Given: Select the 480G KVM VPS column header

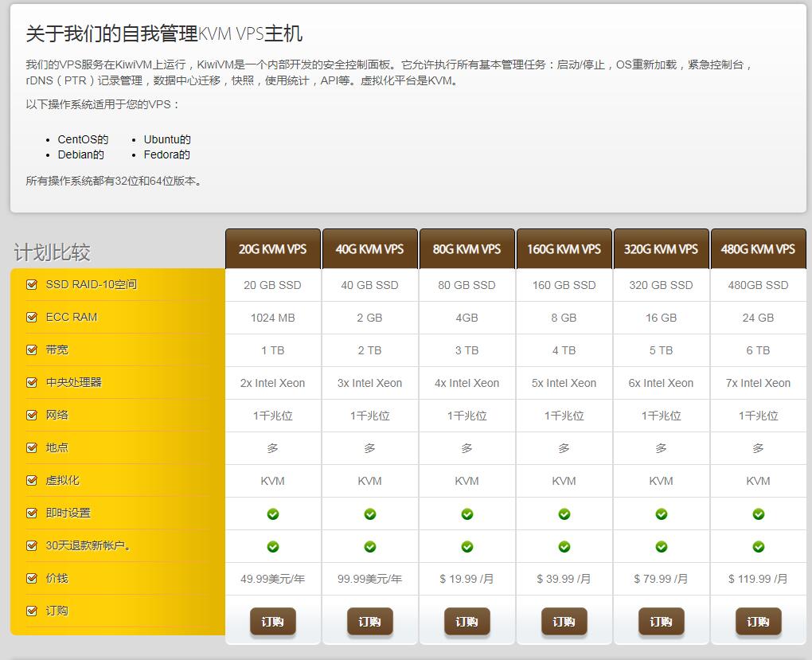Looking at the screenshot, I should pos(758,248).
